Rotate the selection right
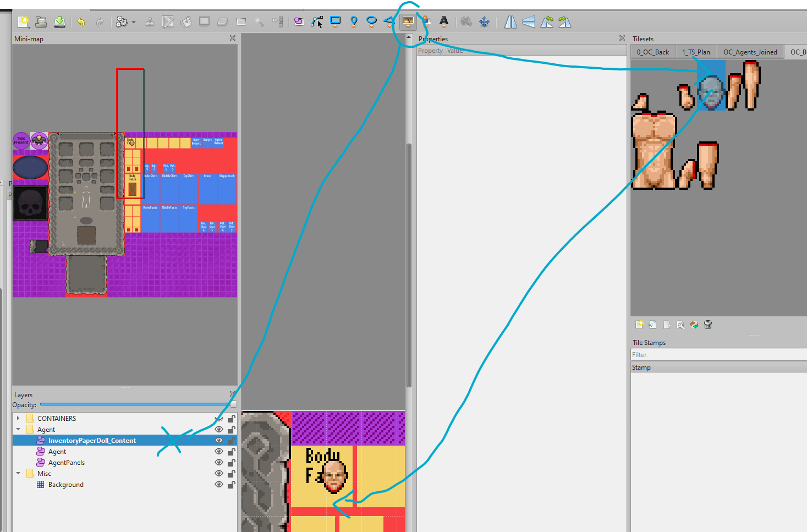The width and height of the screenshot is (807, 532). [x=565, y=22]
